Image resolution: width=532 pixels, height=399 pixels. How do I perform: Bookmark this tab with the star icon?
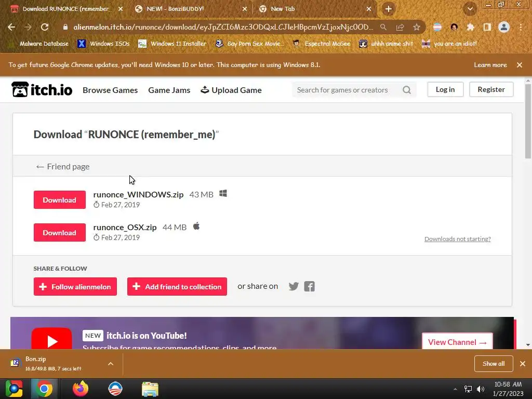[x=417, y=27]
